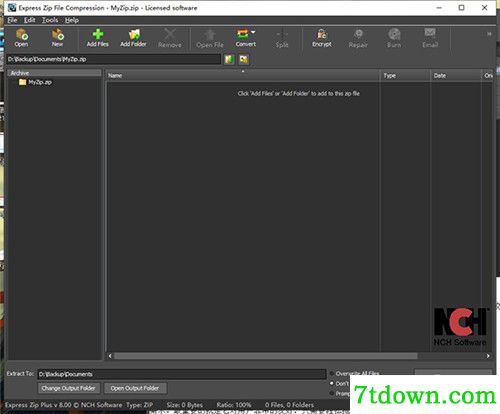This screenshot has height=414, width=500.
Task: Click the Open Output Folder button
Action: click(x=135, y=388)
